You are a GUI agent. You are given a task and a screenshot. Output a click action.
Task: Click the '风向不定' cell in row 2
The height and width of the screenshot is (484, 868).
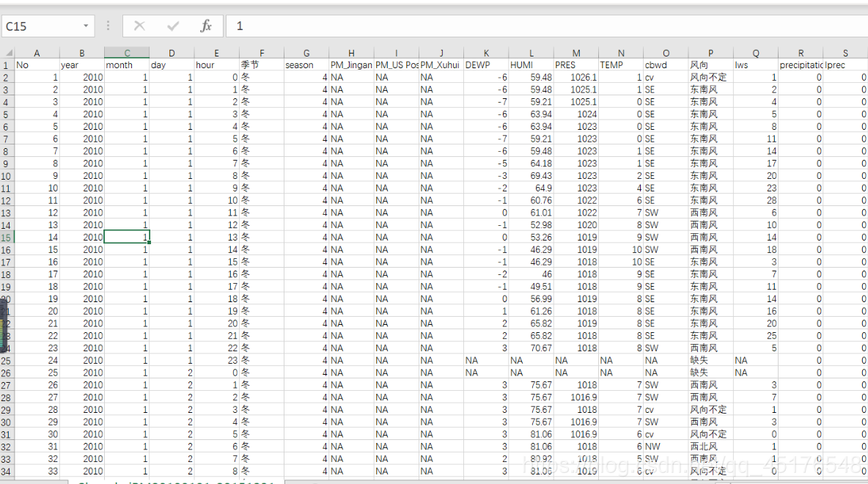pyautogui.click(x=711, y=78)
